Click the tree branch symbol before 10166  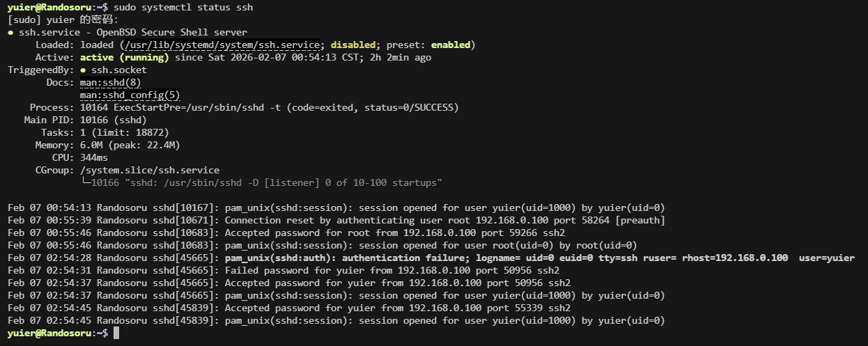pyautogui.click(x=86, y=182)
